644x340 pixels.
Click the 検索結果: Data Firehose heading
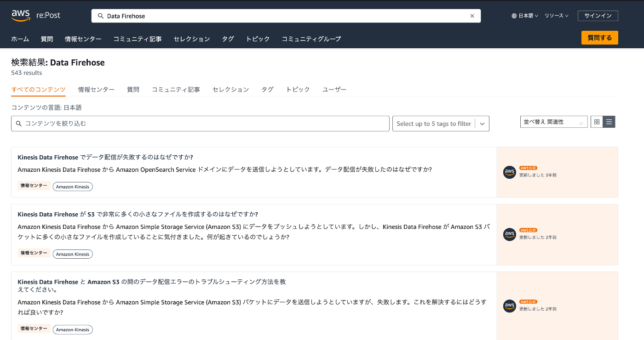[58, 62]
